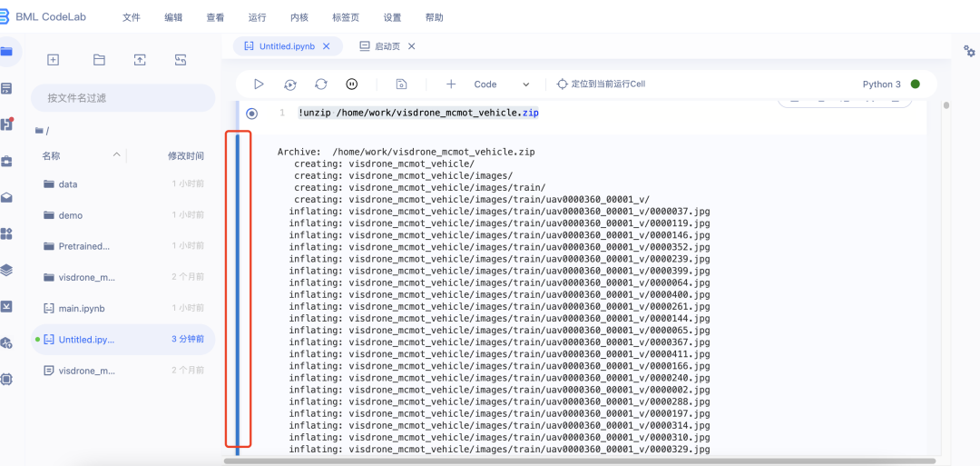Click the '3 分钟前' modified time

[188, 340]
